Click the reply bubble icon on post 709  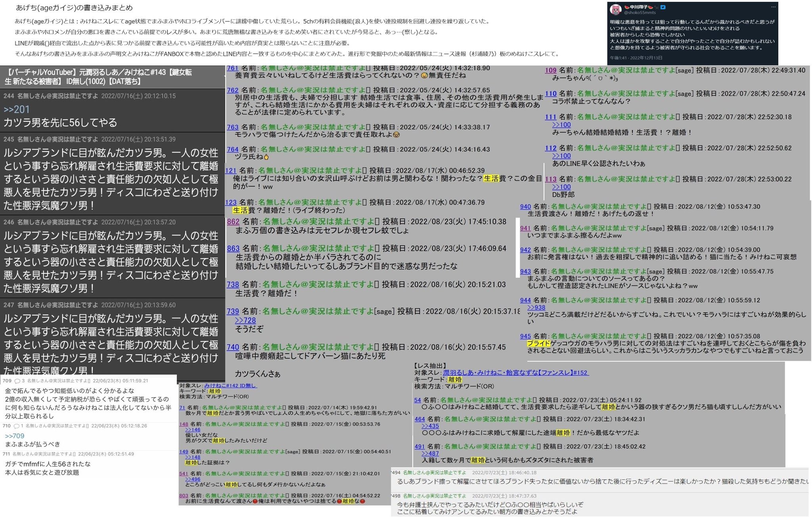pyautogui.click(x=17, y=381)
